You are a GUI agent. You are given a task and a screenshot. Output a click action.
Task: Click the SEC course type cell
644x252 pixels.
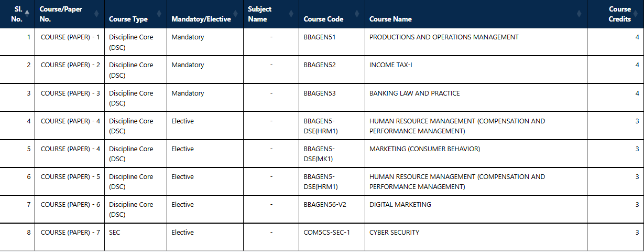click(115, 233)
